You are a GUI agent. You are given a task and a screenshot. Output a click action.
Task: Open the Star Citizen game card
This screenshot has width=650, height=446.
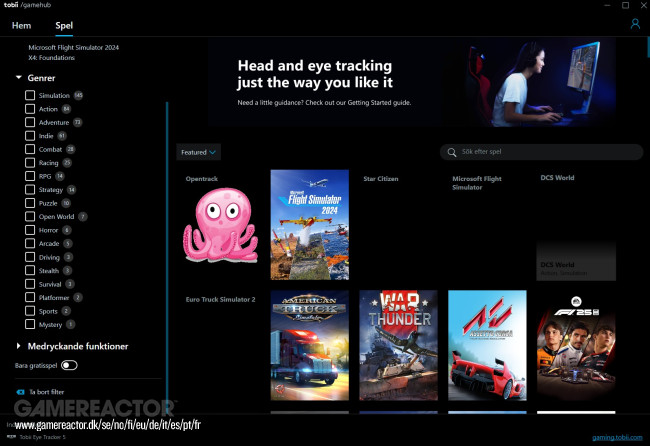pos(398,225)
